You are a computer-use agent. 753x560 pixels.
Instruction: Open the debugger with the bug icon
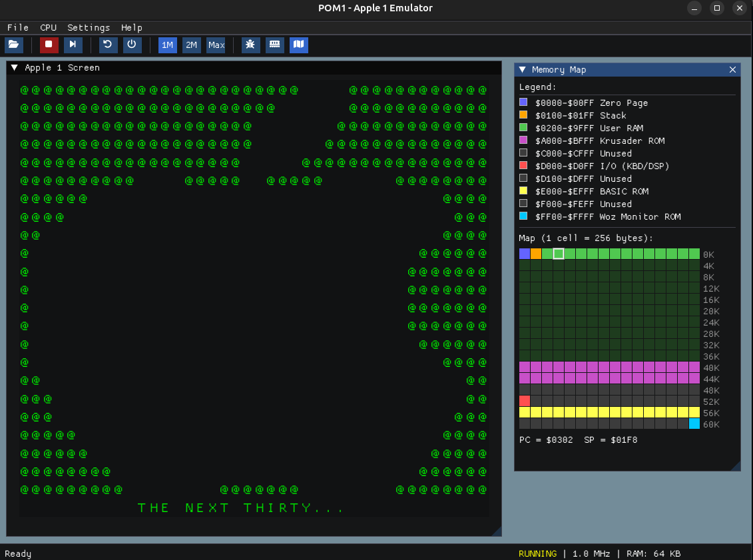coord(250,45)
